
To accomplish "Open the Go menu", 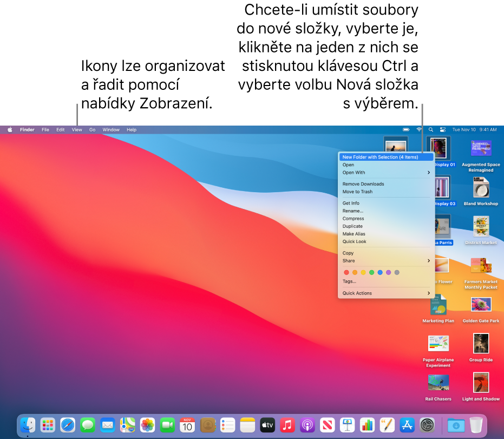I will coord(92,129).
